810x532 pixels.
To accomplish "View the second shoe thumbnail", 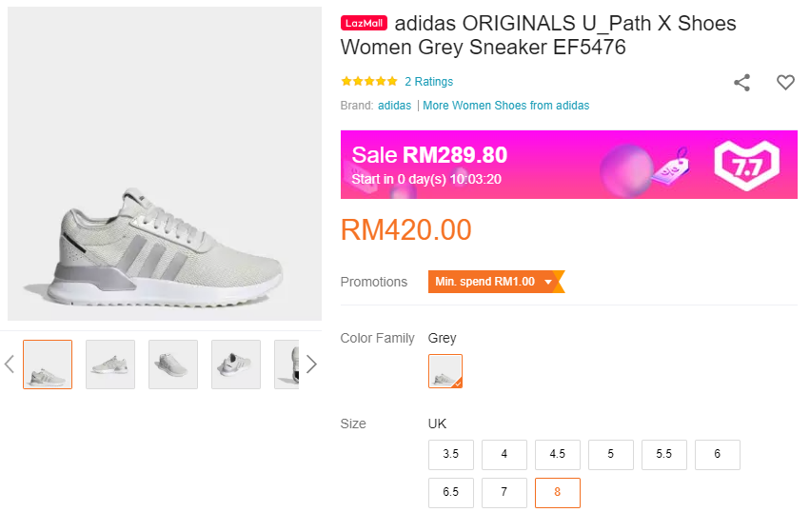I will point(110,365).
